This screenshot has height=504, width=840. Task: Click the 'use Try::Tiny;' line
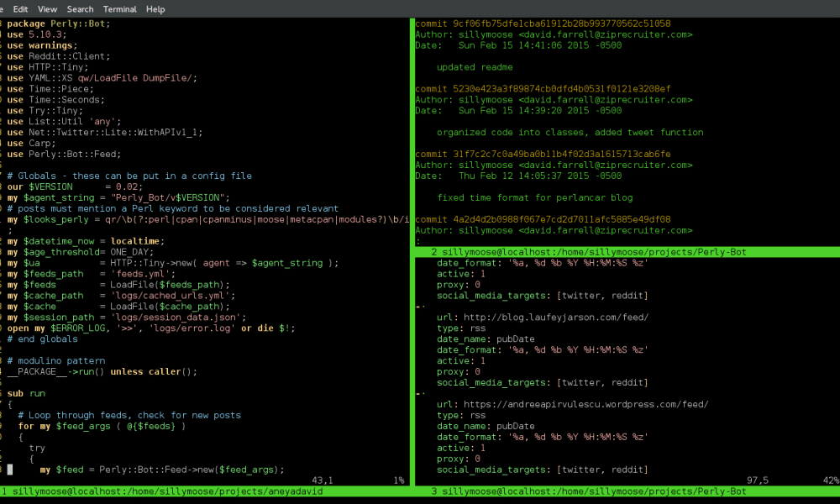point(45,110)
